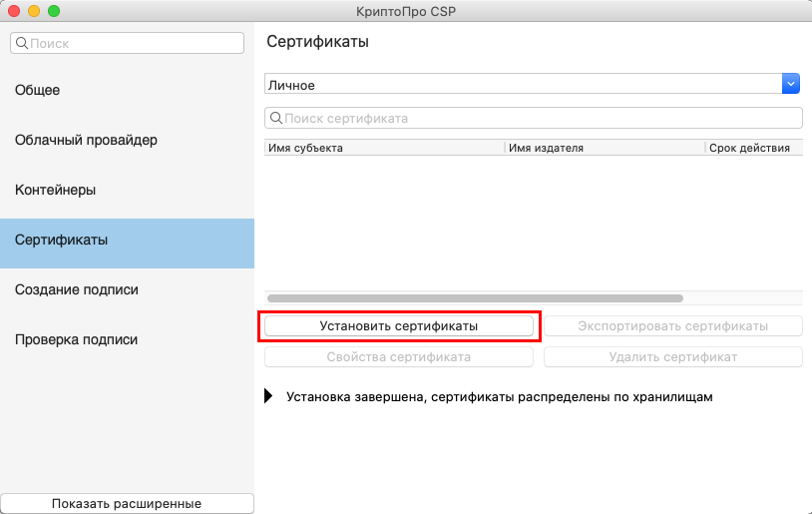This screenshot has height=514, width=812.
Task: Sort by Имя издателя column header
Action: (x=604, y=148)
